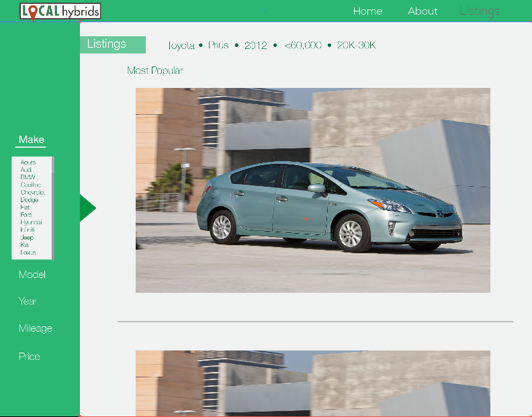Choose Infiniti in the Make list
Viewport: 532px width, 417px height.
pos(27,230)
